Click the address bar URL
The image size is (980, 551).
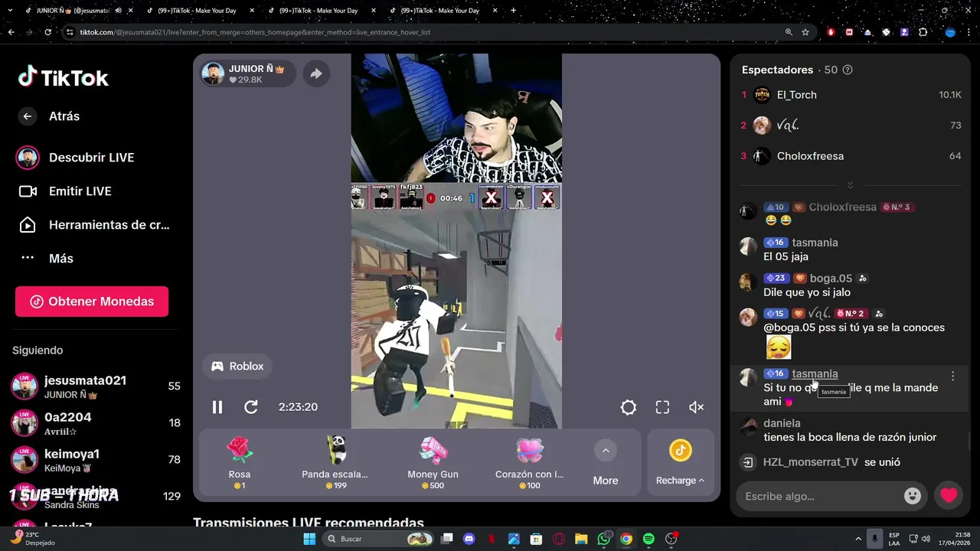(255, 32)
